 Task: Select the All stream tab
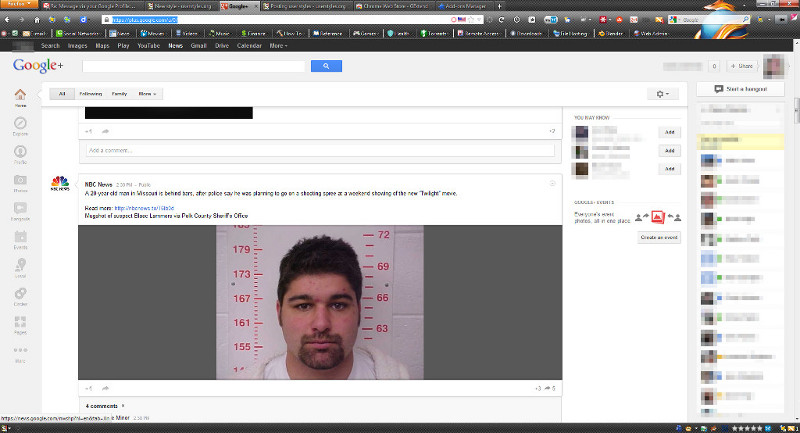[62, 94]
